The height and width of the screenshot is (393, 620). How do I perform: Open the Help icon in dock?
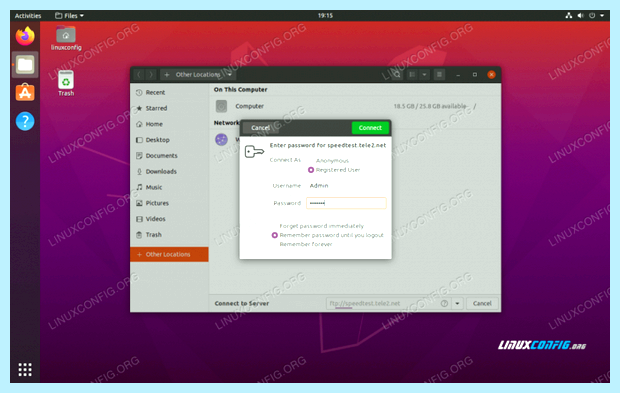25,121
